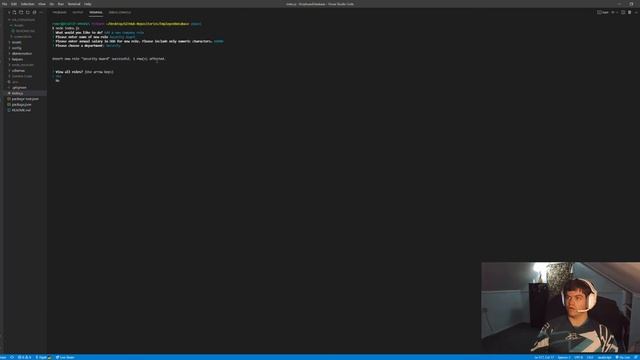The image size is (640, 360).
Task: Switch to the OUTPUT panel tab
Action: coord(78,12)
